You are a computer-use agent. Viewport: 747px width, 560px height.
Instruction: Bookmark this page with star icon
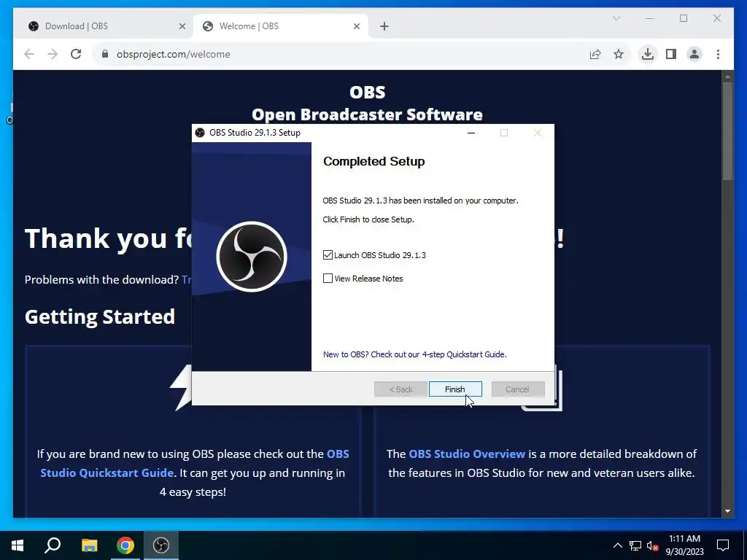click(x=619, y=54)
